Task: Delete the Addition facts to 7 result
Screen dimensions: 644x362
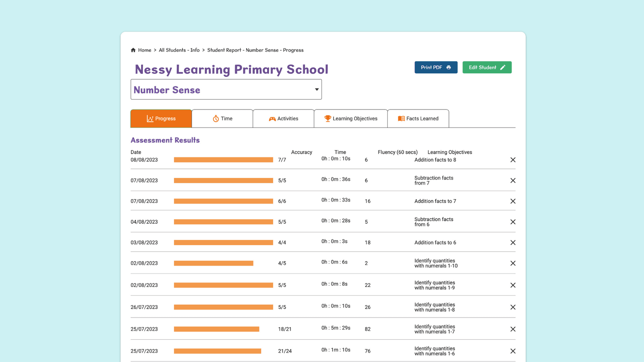Action: tap(513, 201)
